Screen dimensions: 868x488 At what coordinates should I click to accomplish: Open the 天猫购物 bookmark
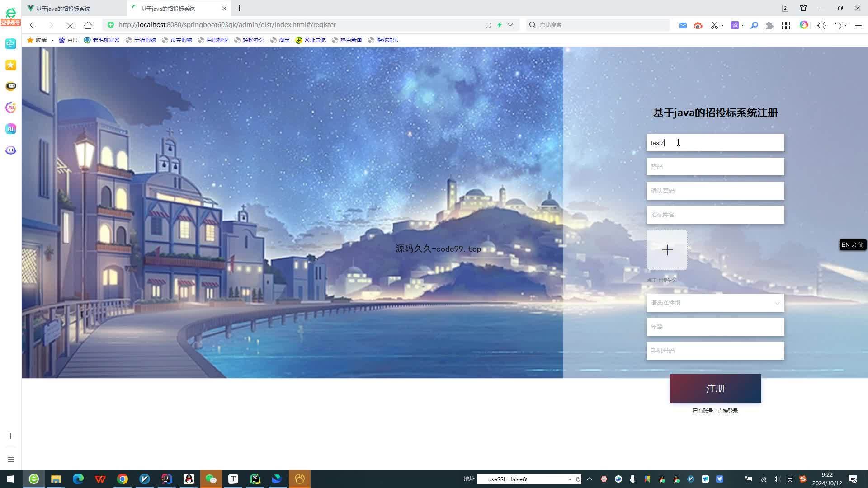(141, 40)
